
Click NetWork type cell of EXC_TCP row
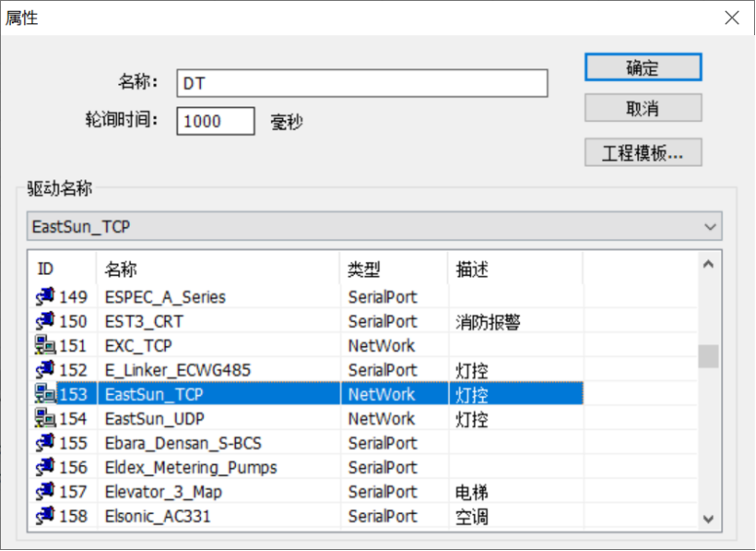click(380, 345)
